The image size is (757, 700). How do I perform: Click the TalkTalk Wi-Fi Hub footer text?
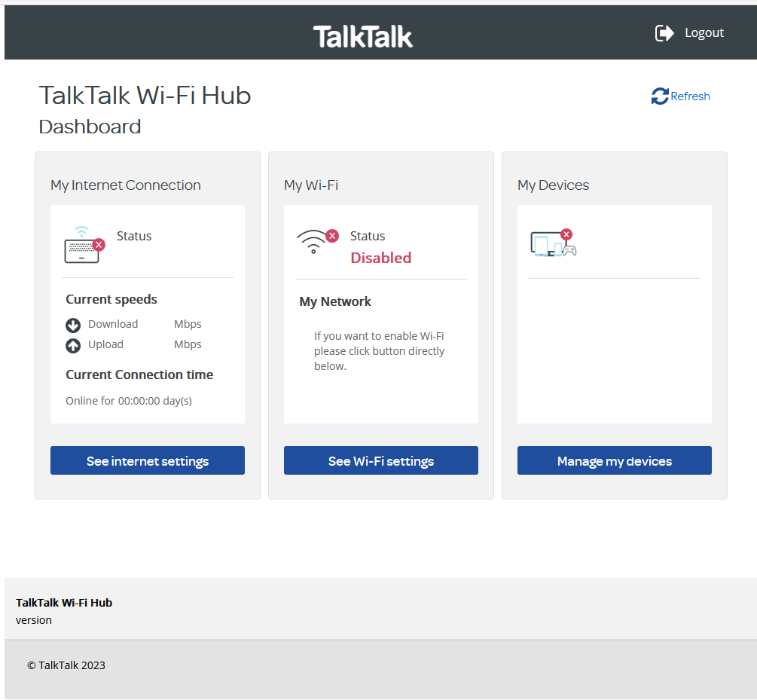tap(64, 603)
